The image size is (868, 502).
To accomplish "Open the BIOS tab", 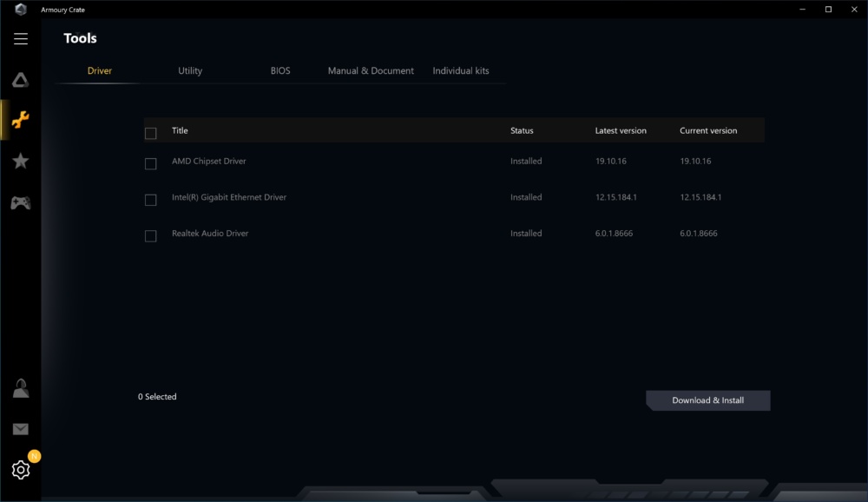I will tap(280, 71).
